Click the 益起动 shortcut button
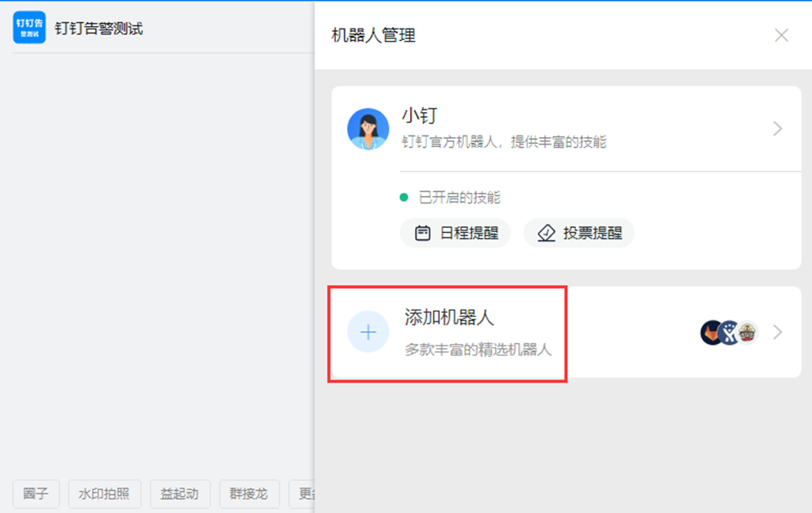 pyautogui.click(x=181, y=494)
